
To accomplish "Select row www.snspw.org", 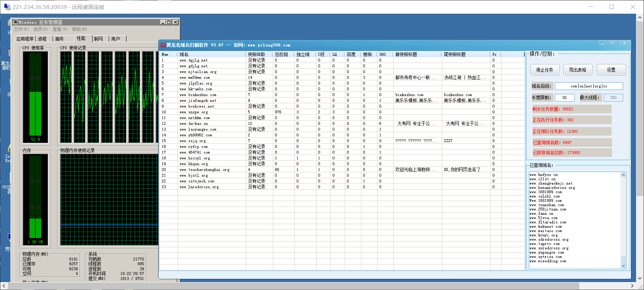I will [x=342, y=112].
